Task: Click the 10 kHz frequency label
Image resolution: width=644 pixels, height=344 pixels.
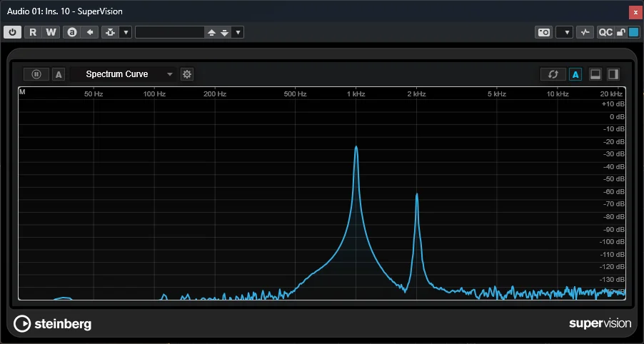Action: tap(558, 94)
